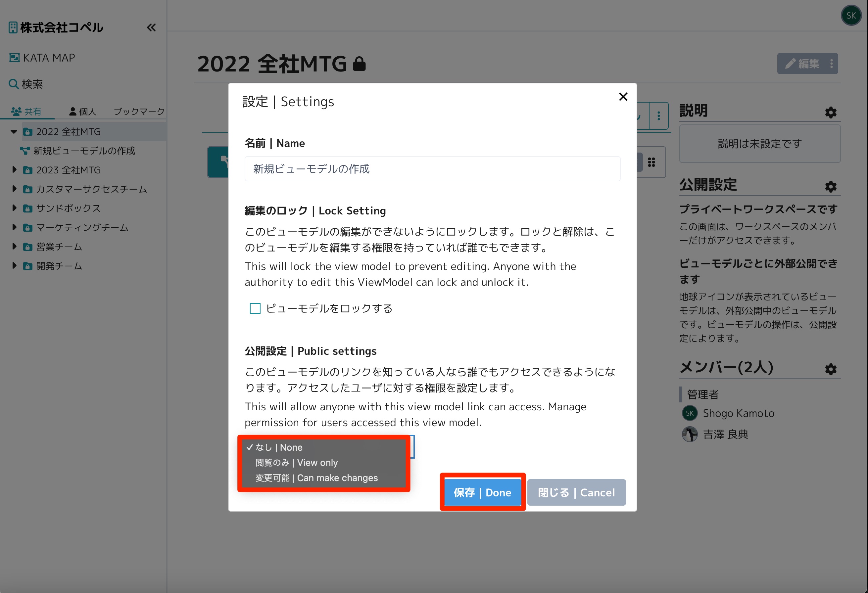Choose 変更可能 | Can make changes option
Image resolution: width=868 pixels, height=593 pixels.
tap(323, 478)
